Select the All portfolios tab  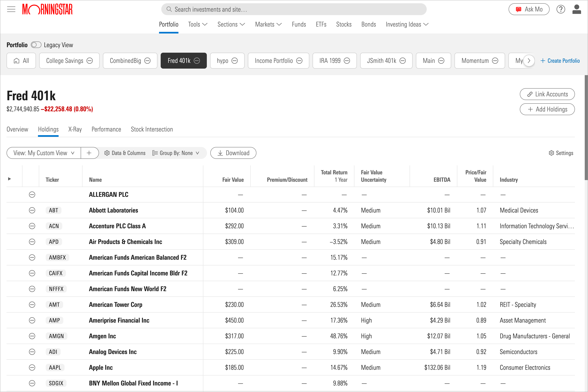point(21,61)
